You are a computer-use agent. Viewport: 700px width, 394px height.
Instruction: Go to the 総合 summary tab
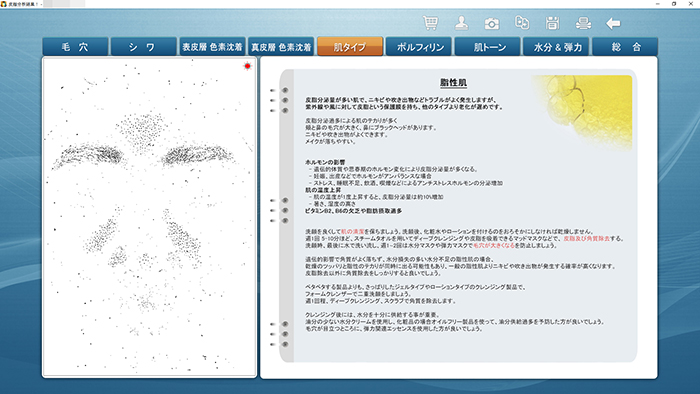pos(625,47)
